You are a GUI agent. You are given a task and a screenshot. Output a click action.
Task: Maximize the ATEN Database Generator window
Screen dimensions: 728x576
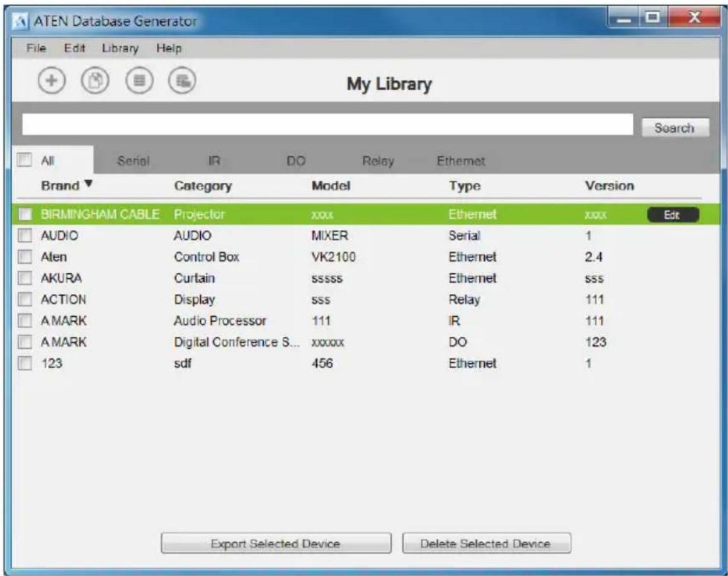pos(653,18)
